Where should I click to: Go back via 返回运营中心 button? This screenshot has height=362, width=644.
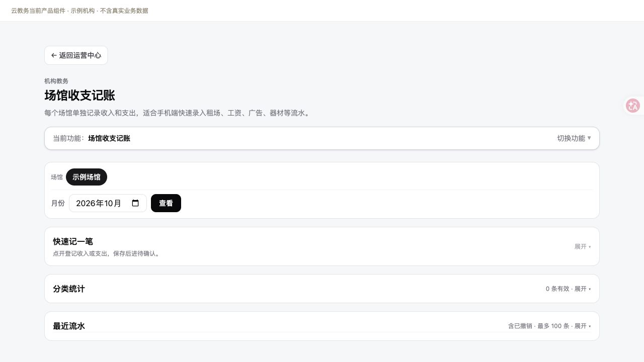(76, 55)
